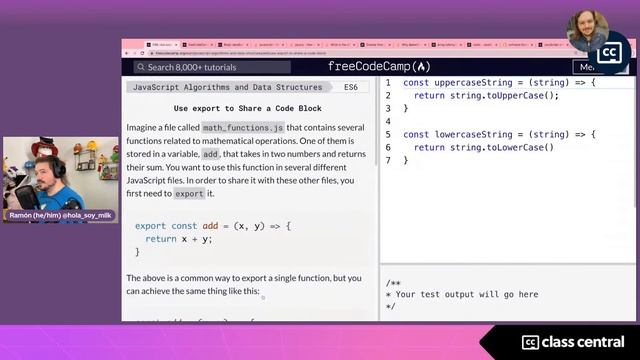
Task: Open the freeCodeCamp home logo
Action: [379, 67]
